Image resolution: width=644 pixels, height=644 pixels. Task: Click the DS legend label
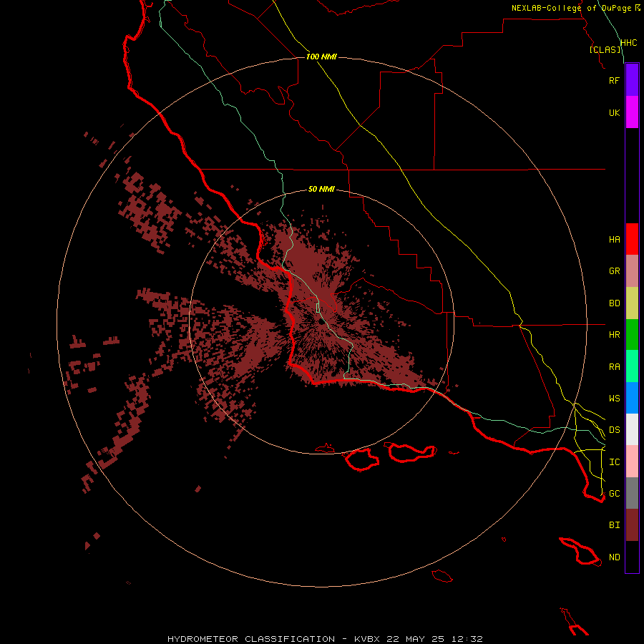pos(614,430)
